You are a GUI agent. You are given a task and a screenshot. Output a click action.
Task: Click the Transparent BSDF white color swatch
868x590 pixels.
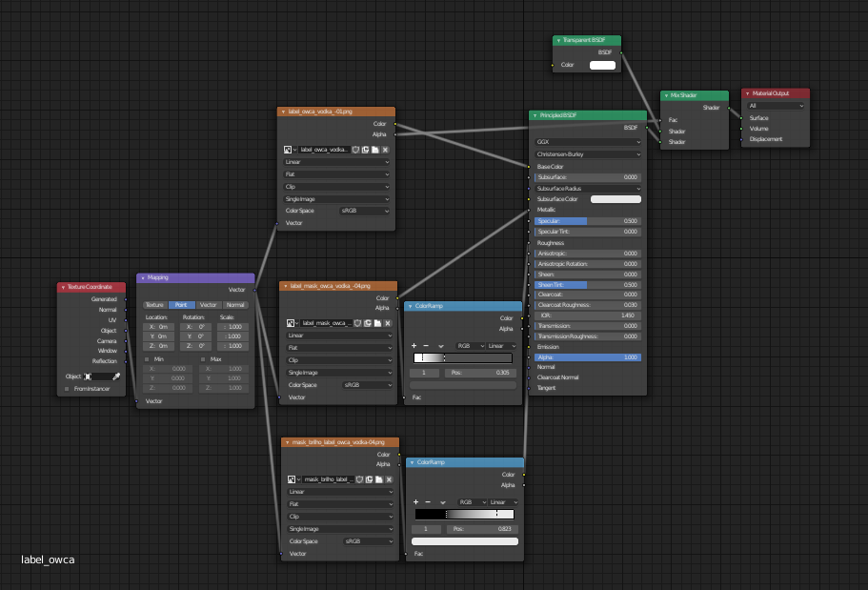tap(602, 65)
